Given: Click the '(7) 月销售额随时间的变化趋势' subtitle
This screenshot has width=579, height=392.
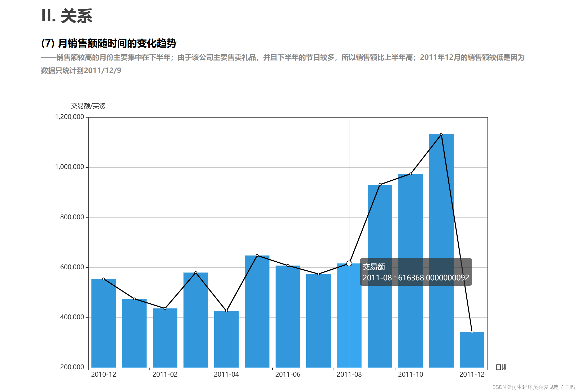Looking at the screenshot, I should [x=109, y=43].
